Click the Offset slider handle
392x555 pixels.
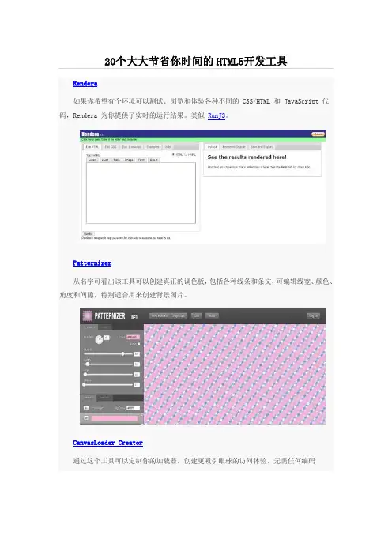(84, 384)
